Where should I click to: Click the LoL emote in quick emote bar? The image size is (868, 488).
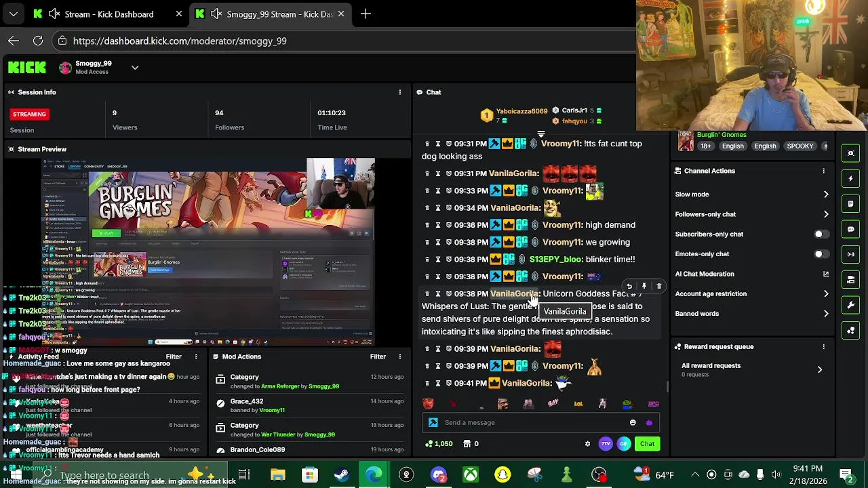click(578, 403)
